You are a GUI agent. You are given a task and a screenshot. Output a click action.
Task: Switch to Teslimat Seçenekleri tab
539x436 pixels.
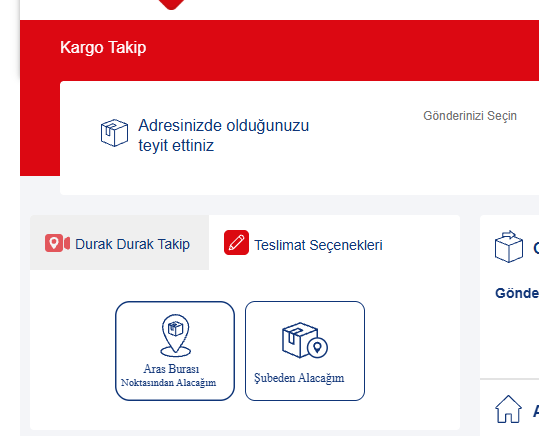click(x=303, y=243)
